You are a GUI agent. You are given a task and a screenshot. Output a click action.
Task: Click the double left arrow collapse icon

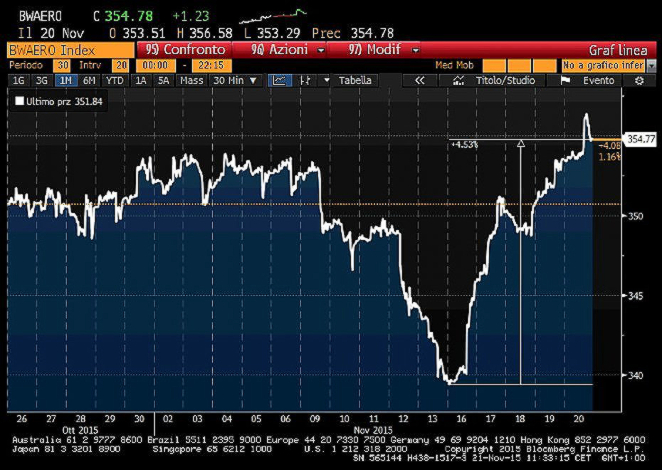pyautogui.click(x=420, y=80)
